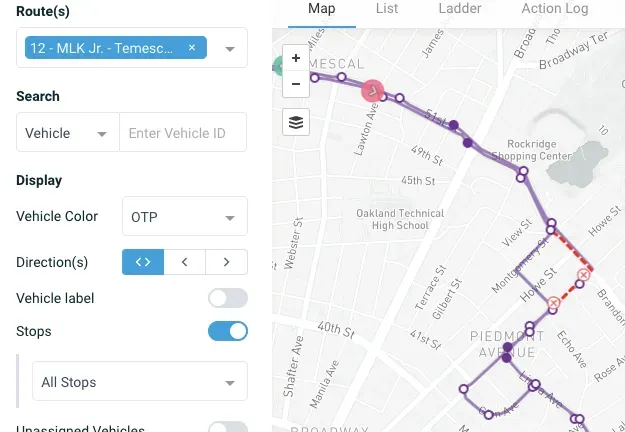The image size is (625, 432).
Task: Switch to the Ladder tab
Action: coord(459,9)
